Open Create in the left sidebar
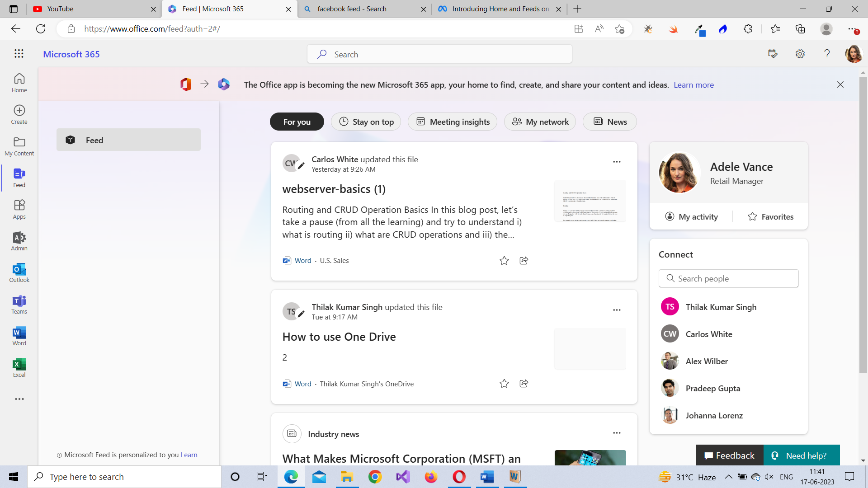Image resolution: width=868 pixels, height=488 pixels. point(19,114)
